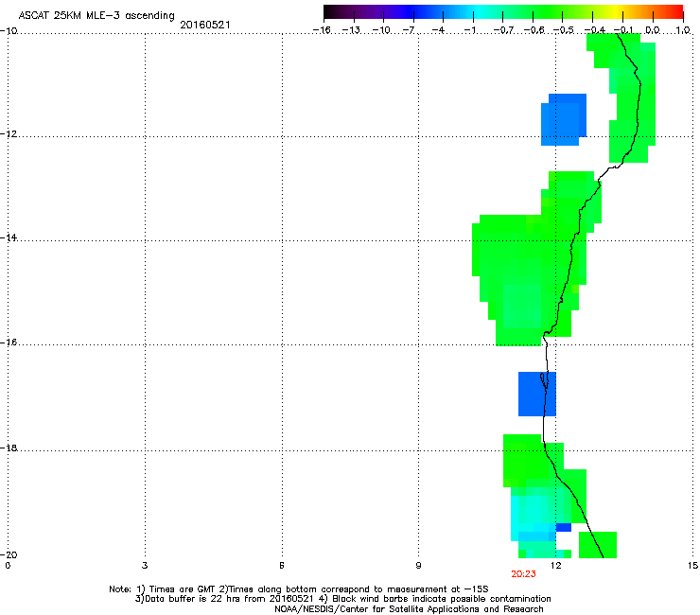700x615 pixels.
Task: Click the latitude axis label -20
Action: pyautogui.click(x=9, y=554)
